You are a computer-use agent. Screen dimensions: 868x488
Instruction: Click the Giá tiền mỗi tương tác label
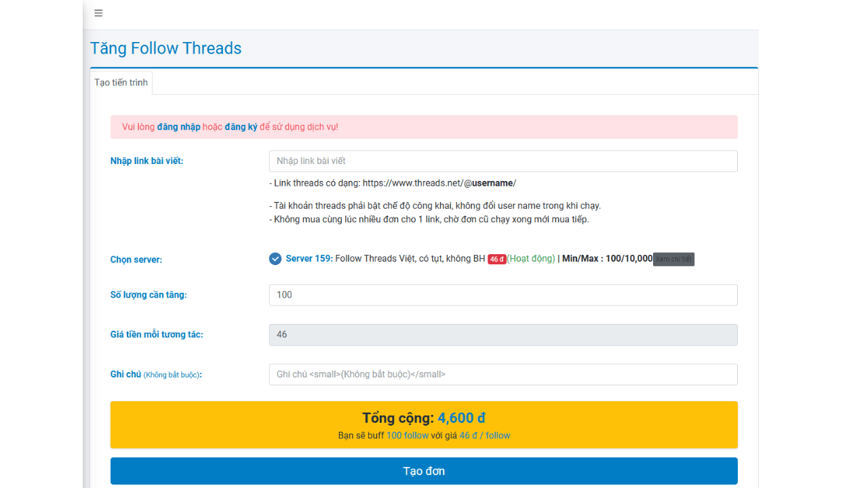pos(157,335)
